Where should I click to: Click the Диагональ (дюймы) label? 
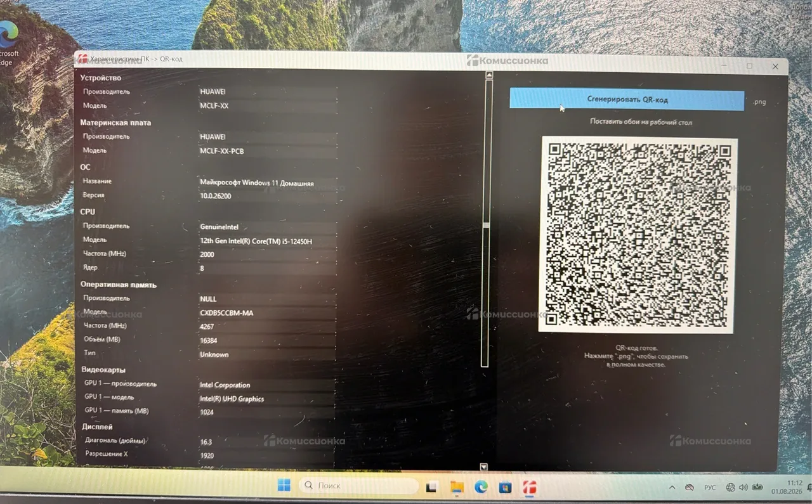coord(115,441)
